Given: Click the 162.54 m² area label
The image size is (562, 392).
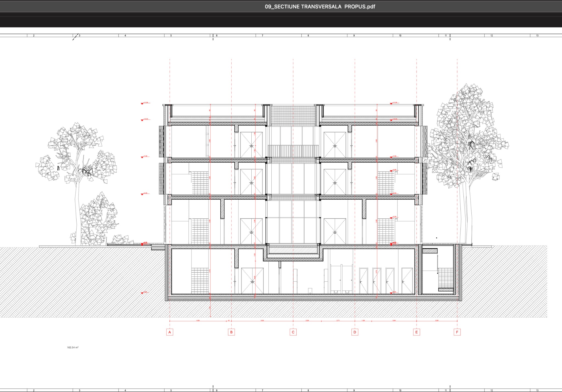Looking at the screenshot, I should coord(73,348).
